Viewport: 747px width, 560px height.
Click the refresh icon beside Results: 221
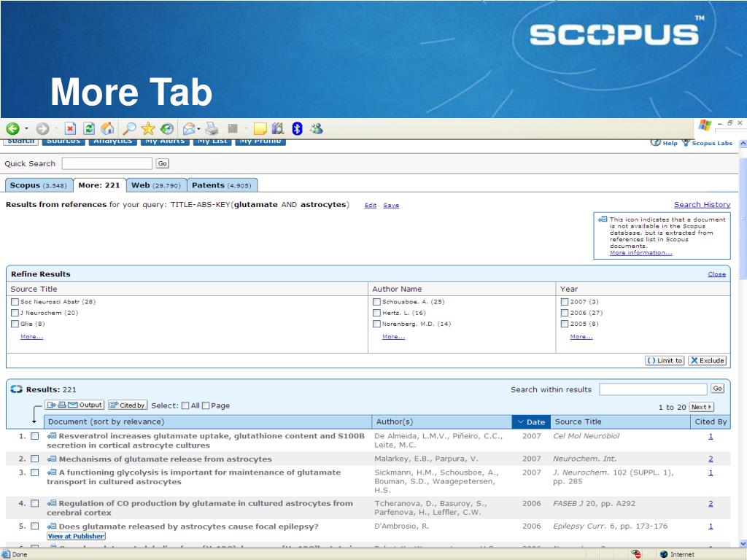pos(17,389)
